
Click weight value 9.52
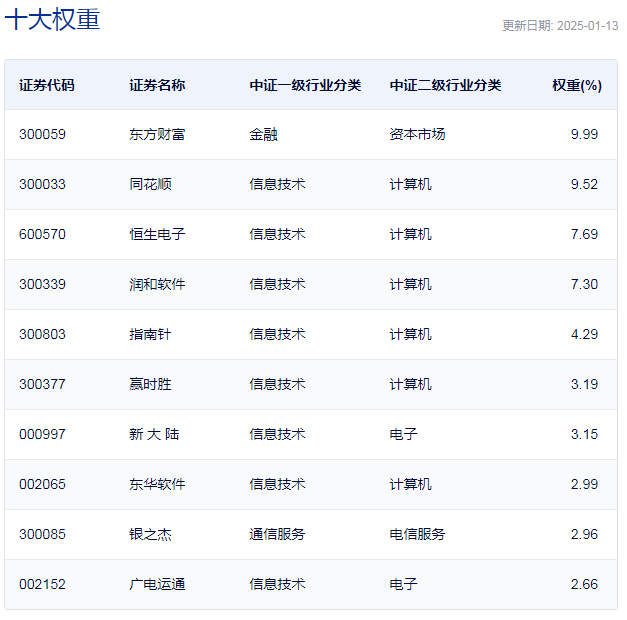[x=584, y=184]
